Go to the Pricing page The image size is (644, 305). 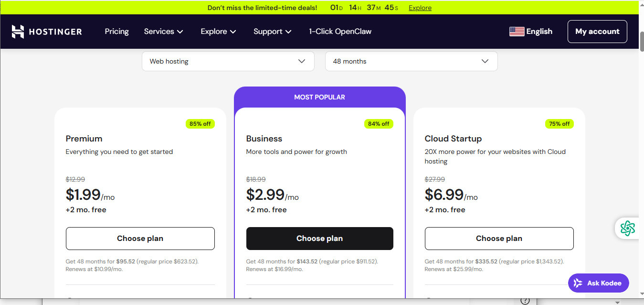click(x=116, y=32)
